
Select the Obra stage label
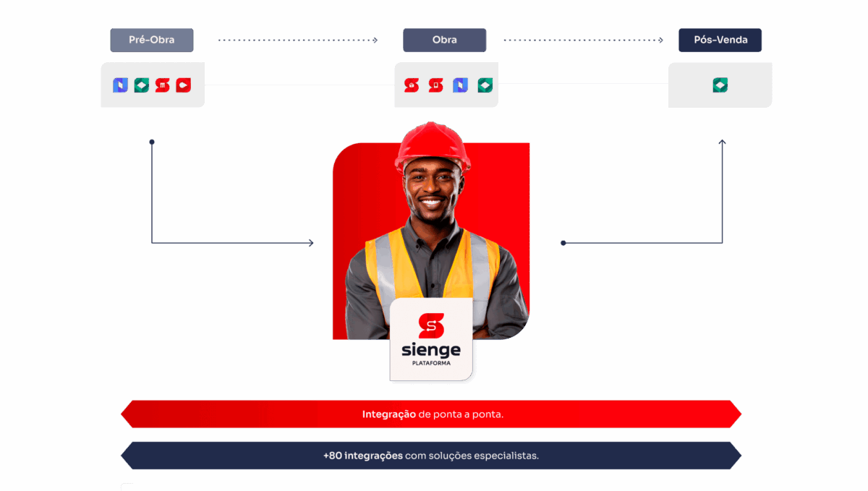(445, 40)
